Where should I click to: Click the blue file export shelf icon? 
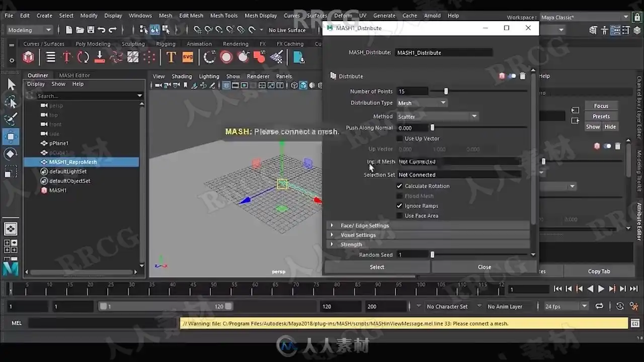click(x=299, y=57)
